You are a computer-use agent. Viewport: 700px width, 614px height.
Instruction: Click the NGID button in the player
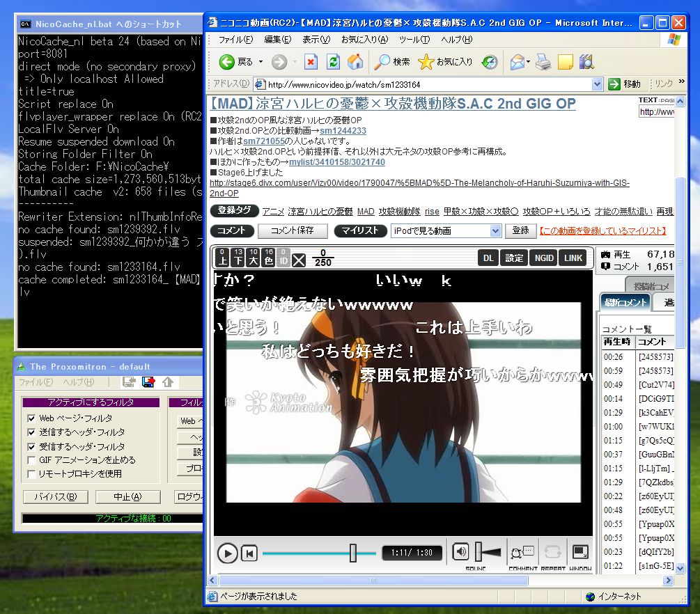pyautogui.click(x=544, y=258)
